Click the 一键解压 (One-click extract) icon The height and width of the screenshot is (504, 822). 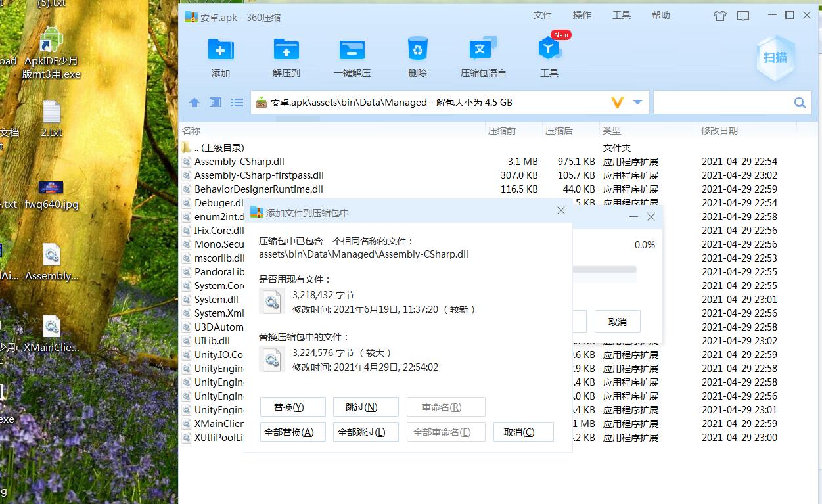point(352,50)
